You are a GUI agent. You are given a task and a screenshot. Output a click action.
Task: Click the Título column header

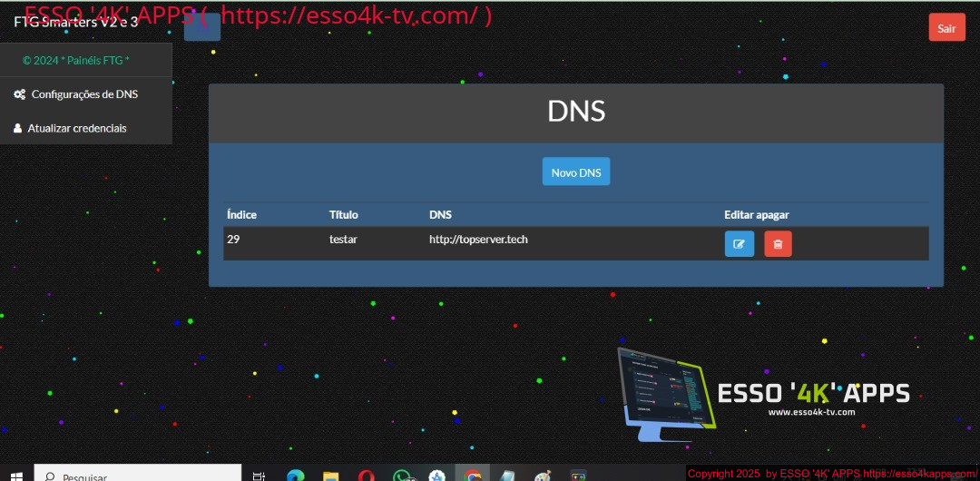click(x=344, y=214)
